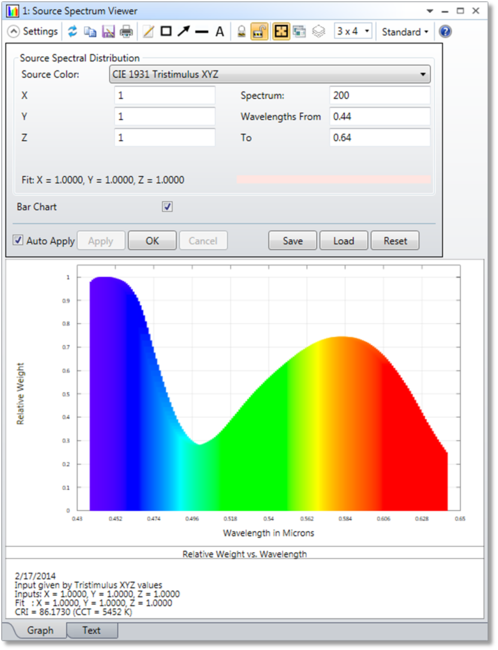
Task: Click the greyed layers overlay icon
Action: tap(318, 32)
